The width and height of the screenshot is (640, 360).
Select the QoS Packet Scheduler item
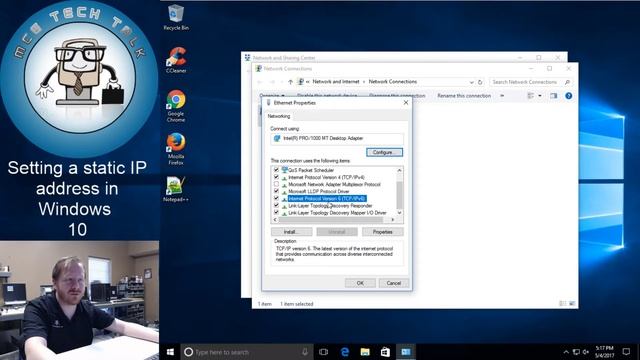tap(311, 170)
